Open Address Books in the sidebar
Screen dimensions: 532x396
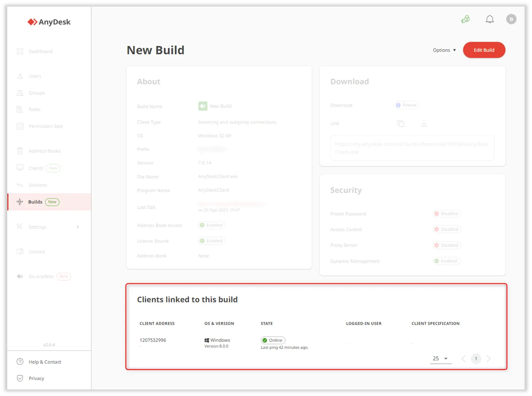(x=44, y=151)
